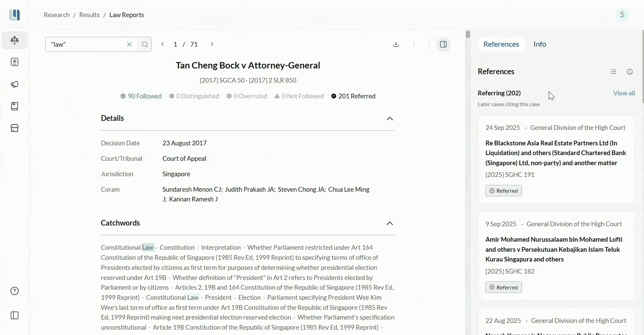Screen dimensions: 644x335
Task: Download the case document
Action: tap(396, 44)
